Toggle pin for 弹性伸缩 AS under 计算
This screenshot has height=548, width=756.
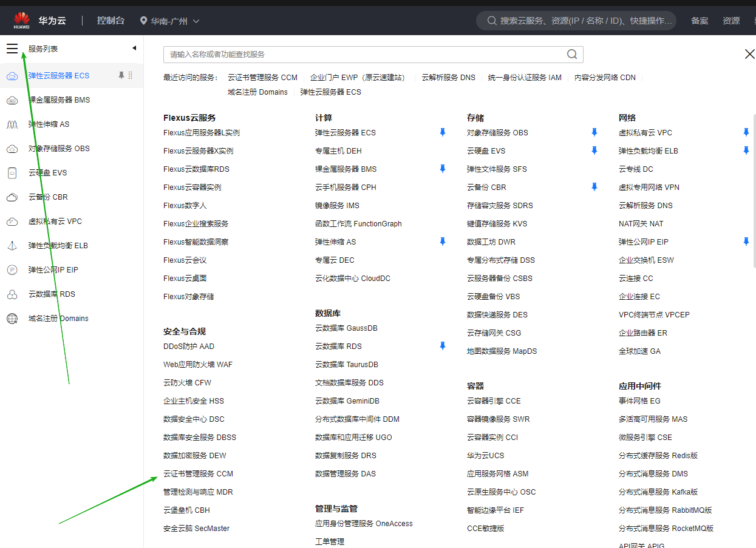[443, 242]
